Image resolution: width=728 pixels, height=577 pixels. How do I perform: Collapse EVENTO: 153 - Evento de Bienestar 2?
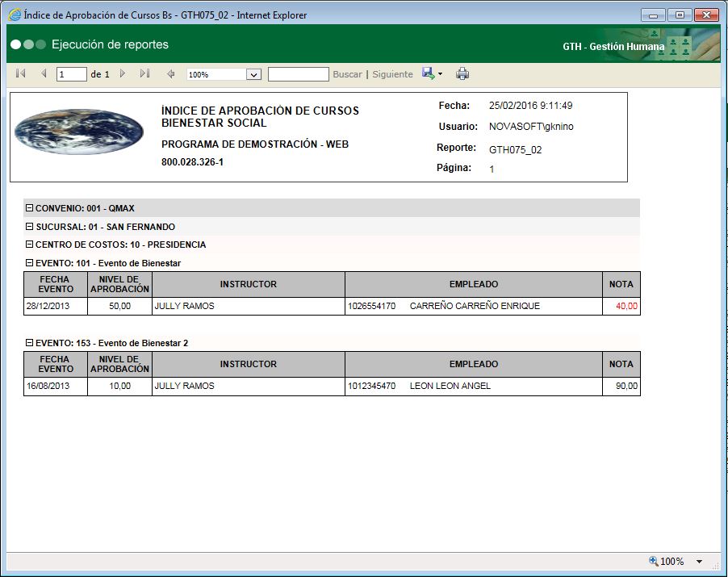(x=29, y=343)
